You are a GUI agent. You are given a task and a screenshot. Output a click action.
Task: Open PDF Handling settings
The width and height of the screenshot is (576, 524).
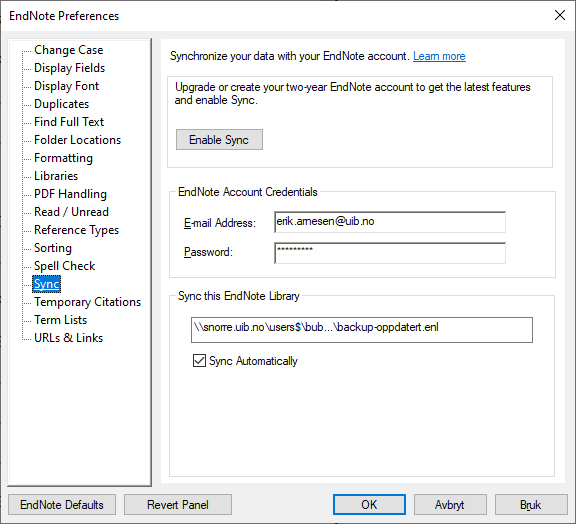70,194
